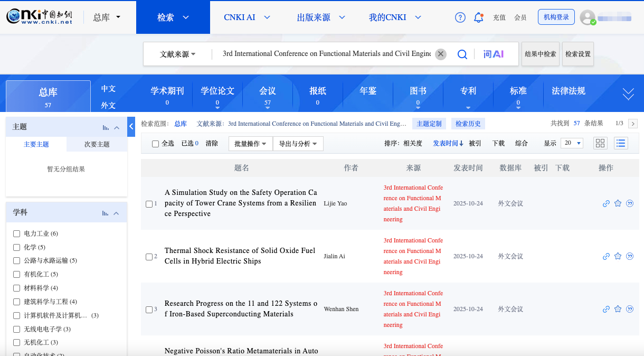Viewport: 644px width, 356px height.
Task: Open the 检索历史 button
Action: (468, 124)
